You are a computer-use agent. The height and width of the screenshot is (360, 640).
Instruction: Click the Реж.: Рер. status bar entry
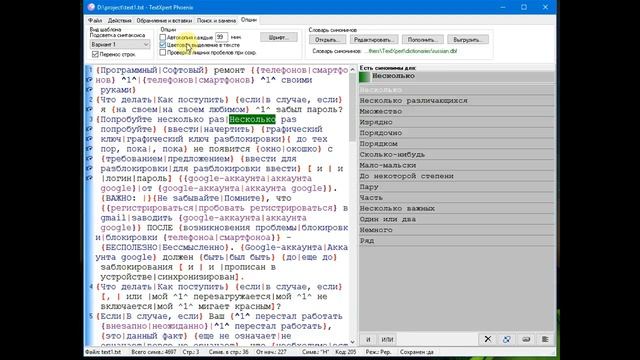click(x=378, y=352)
